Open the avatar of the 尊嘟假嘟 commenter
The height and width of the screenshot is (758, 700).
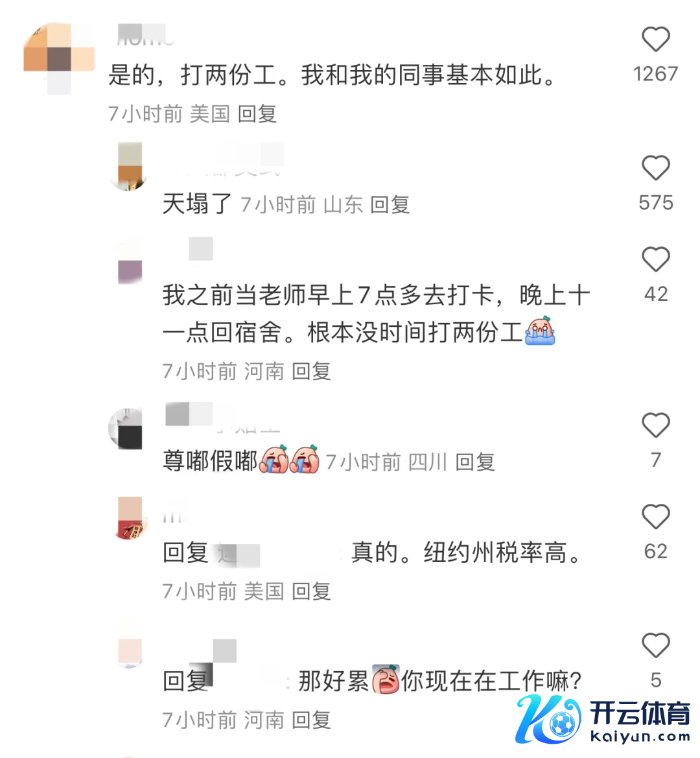tap(126, 429)
